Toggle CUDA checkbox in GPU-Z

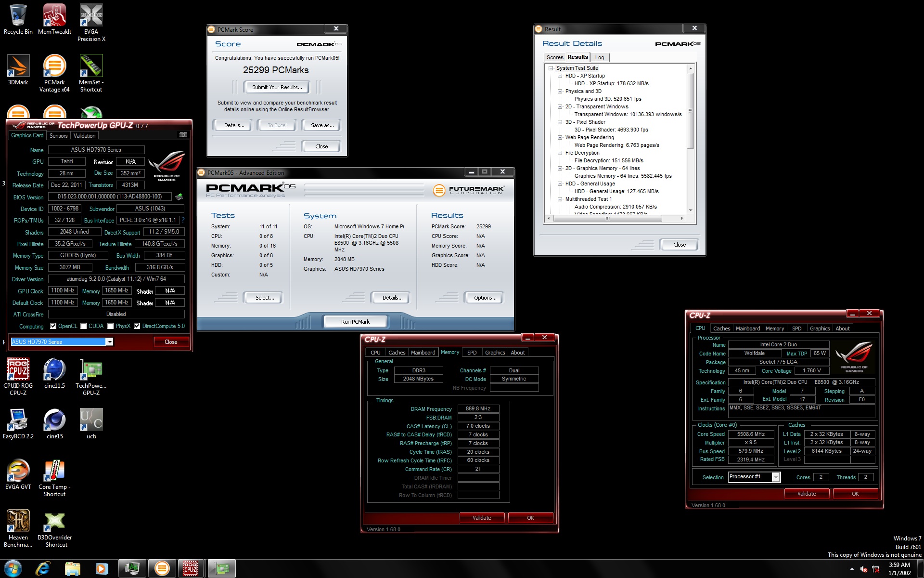click(84, 326)
